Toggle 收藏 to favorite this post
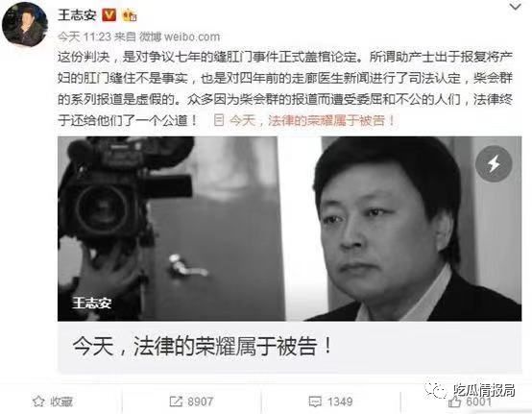532x414 pixels. click(x=53, y=402)
